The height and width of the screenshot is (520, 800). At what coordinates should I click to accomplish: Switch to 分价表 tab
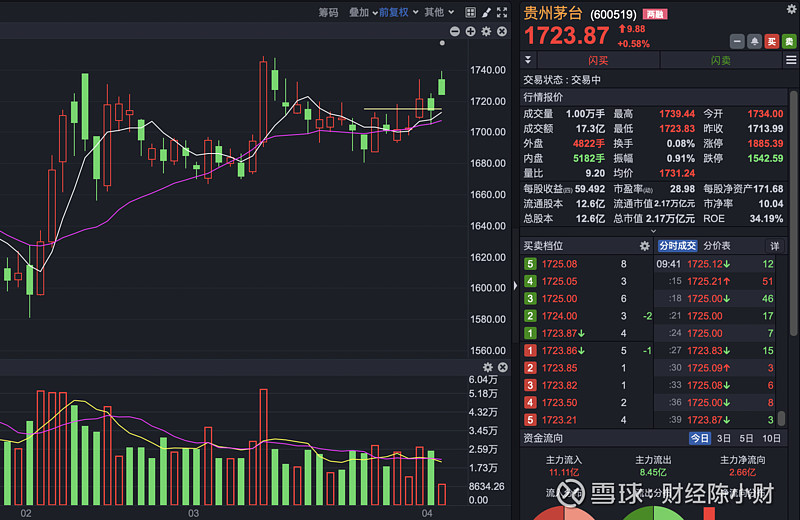[x=717, y=246]
